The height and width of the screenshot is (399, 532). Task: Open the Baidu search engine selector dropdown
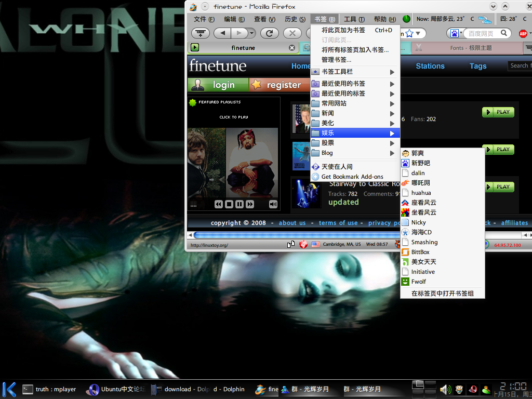(x=456, y=33)
